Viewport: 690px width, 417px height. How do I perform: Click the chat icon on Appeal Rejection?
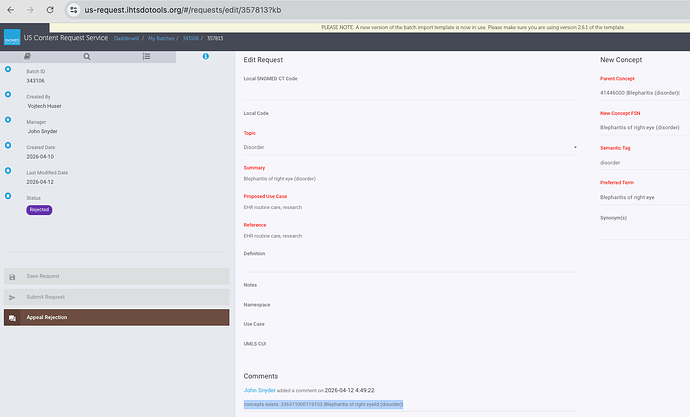(12, 318)
